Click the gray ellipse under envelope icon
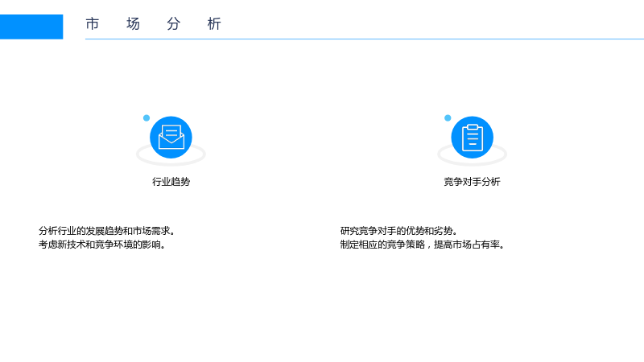The height and width of the screenshot is (362, 644). point(171,155)
